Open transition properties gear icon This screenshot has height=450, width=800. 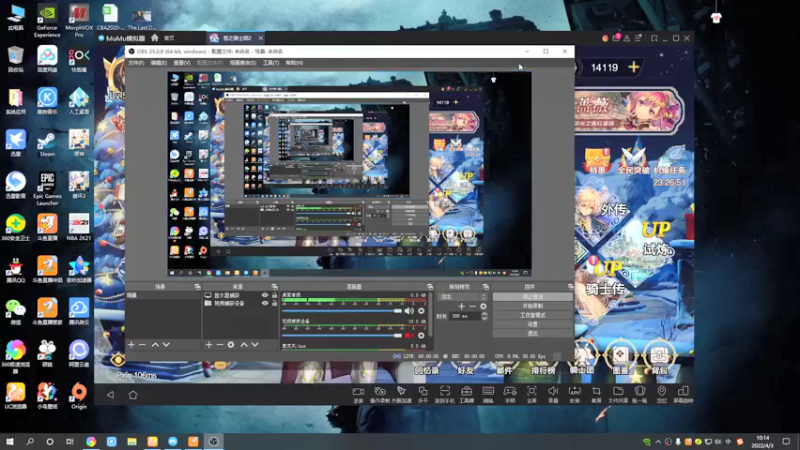pyautogui.click(x=483, y=306)
